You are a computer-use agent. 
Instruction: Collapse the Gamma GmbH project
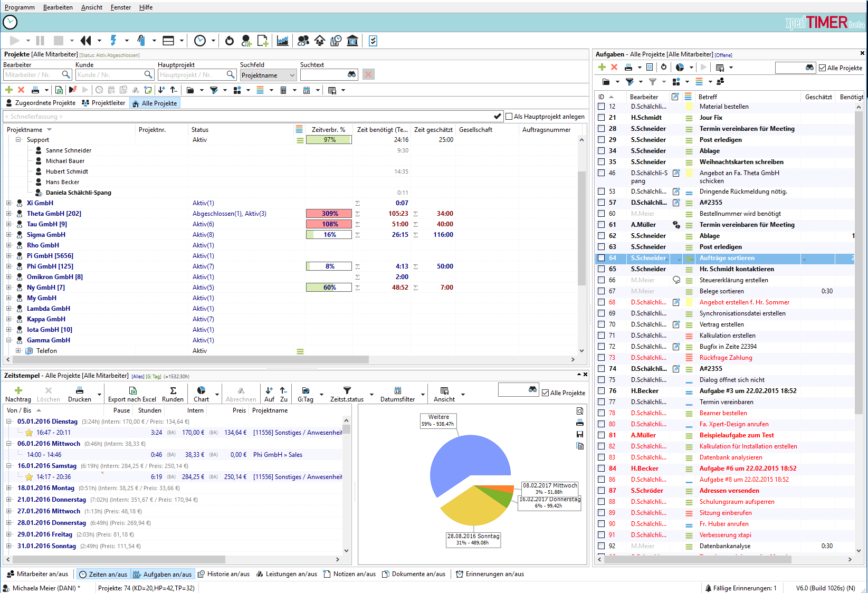(x=8, y=340)
